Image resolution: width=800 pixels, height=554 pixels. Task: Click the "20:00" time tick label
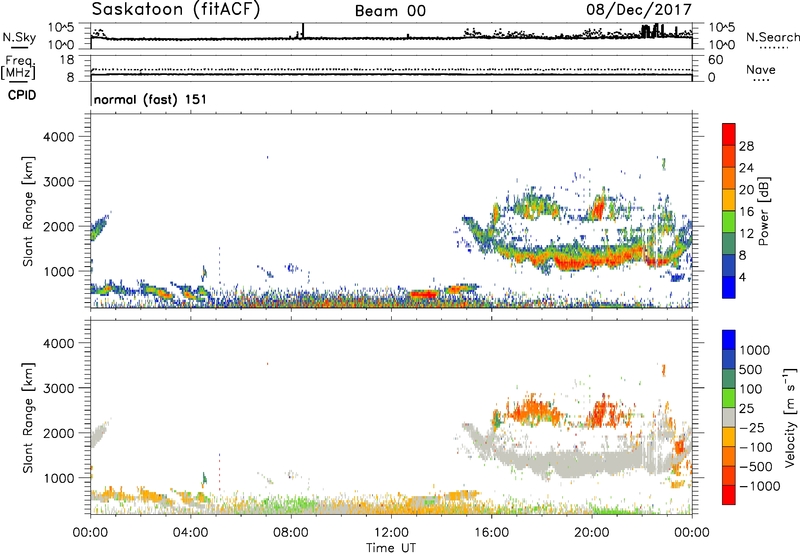pos(591,533)
